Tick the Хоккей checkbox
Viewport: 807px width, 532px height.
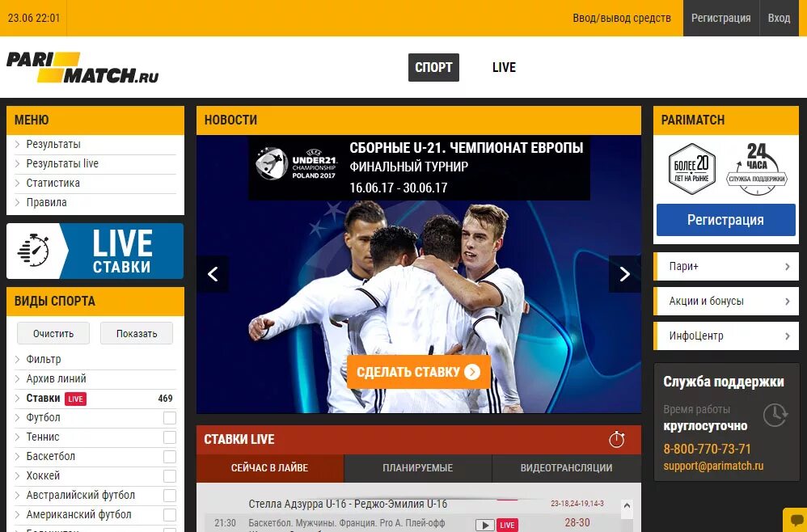pos(169,476)
